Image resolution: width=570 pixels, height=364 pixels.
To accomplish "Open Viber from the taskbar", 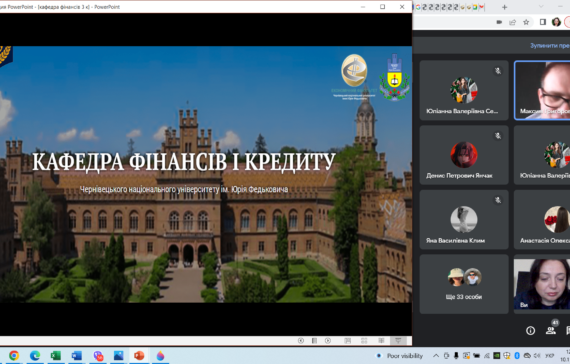I will [98, 356].
